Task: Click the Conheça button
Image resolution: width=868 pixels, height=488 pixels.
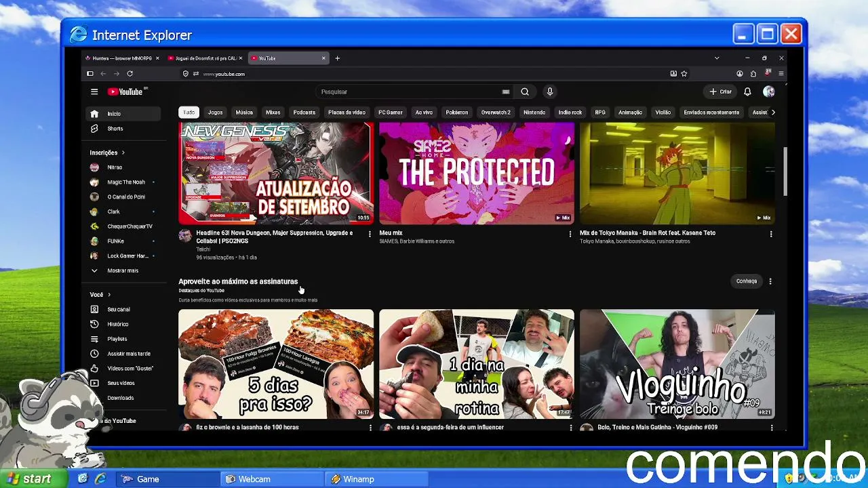Action: [747, 281]
